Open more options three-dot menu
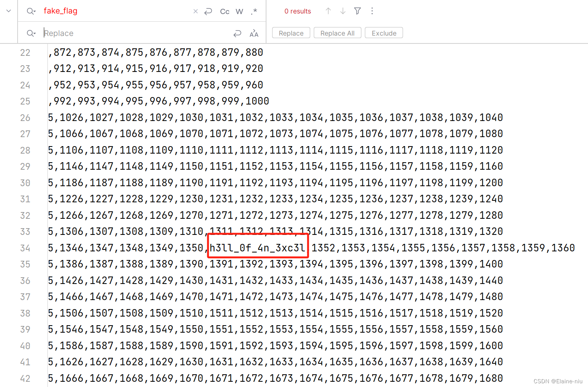The height and width of the screenshot is (387, 588). [x=372, y=11]
